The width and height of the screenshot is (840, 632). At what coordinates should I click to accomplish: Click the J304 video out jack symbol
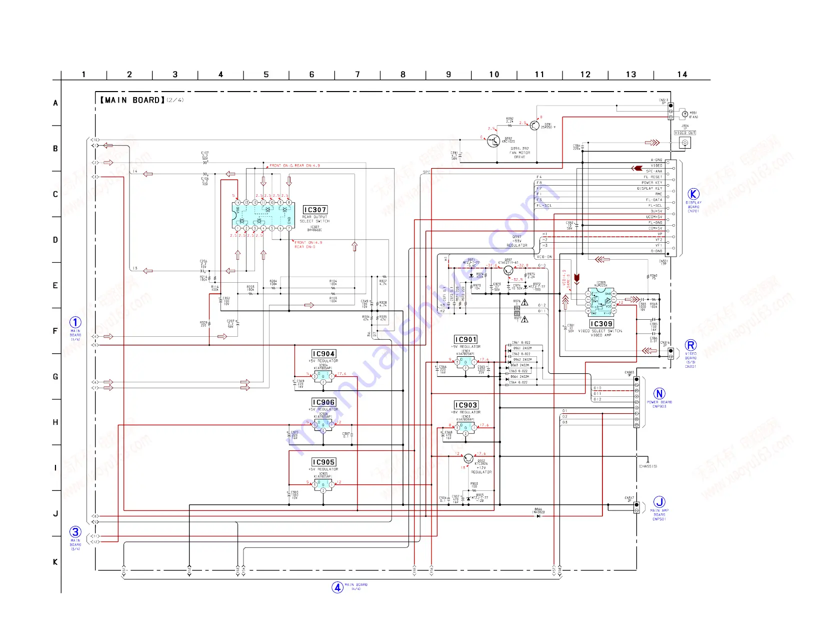click(685, 143)
